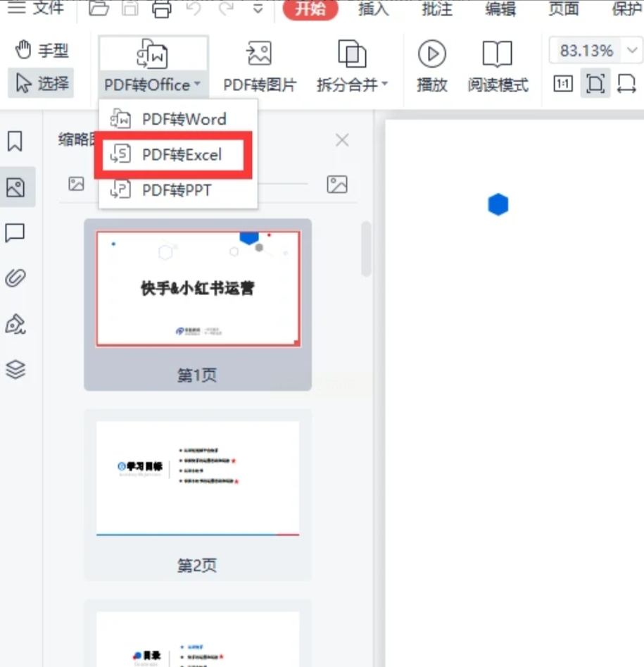Open the layers sidebar panel

pos(15,369)
